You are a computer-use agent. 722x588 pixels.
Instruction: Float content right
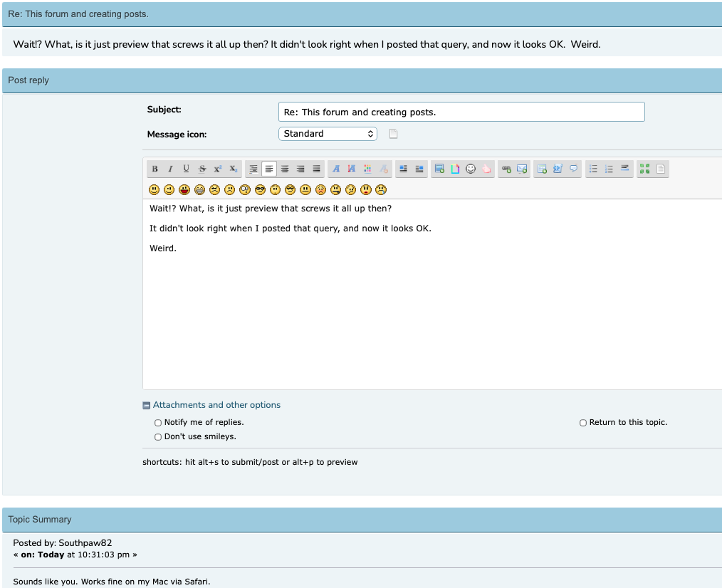click(x=419, y=169)
